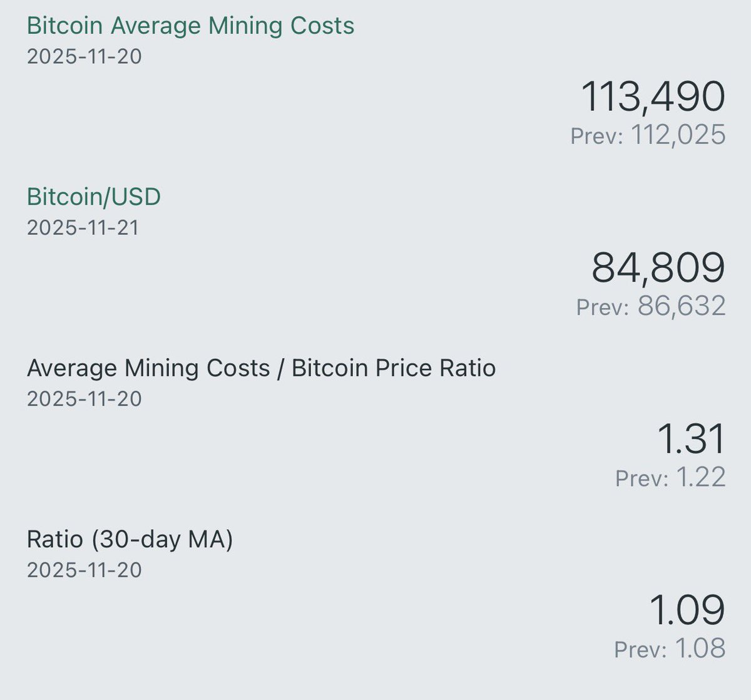This screenshot has height=700, width=751.
Task: Select the current ratio value 1.31
Action: (692, 439)
